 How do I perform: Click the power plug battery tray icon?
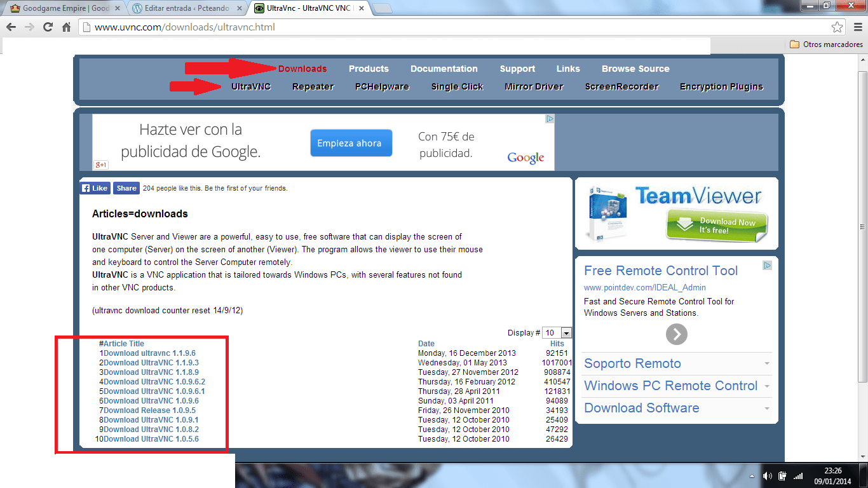[x=783, y=476]
